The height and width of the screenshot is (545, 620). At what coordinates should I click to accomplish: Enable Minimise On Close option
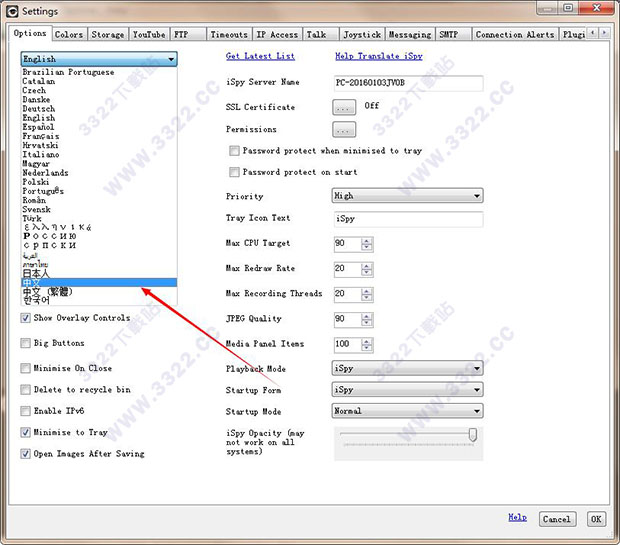(26, 368)
